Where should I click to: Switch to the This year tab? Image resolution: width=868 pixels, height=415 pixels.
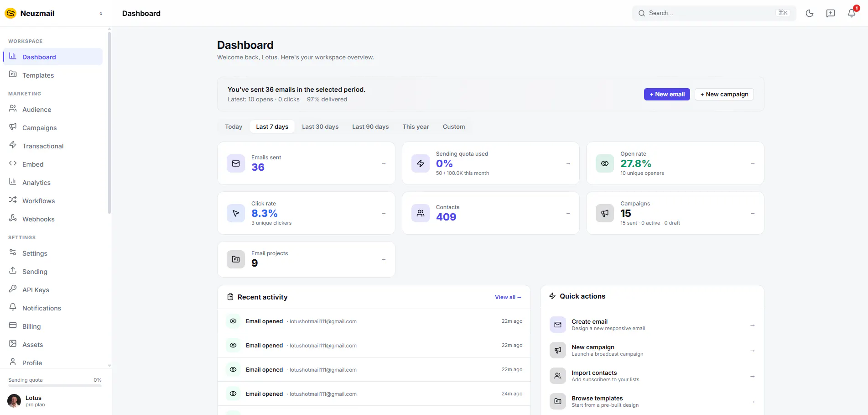click(x=416, y=126)
